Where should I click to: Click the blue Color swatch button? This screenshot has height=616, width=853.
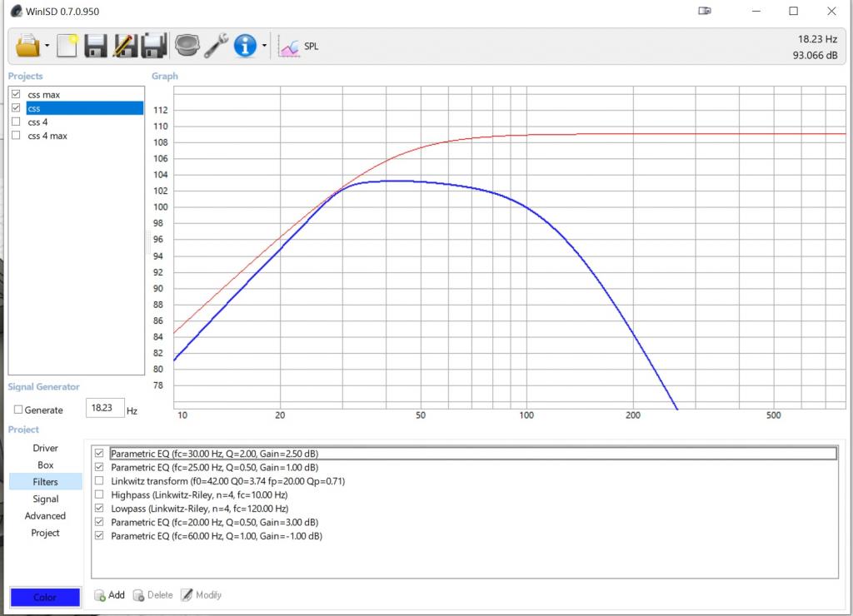pos(45,597)
